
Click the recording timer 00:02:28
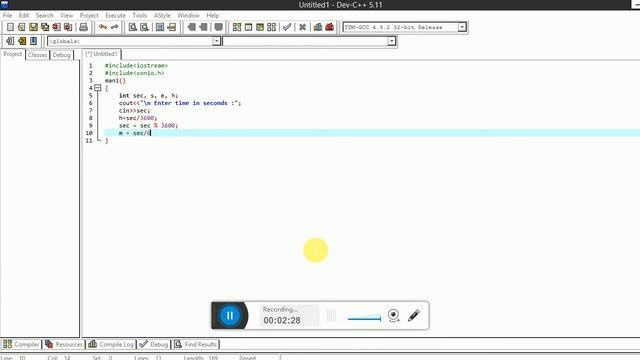pos(282,320)
